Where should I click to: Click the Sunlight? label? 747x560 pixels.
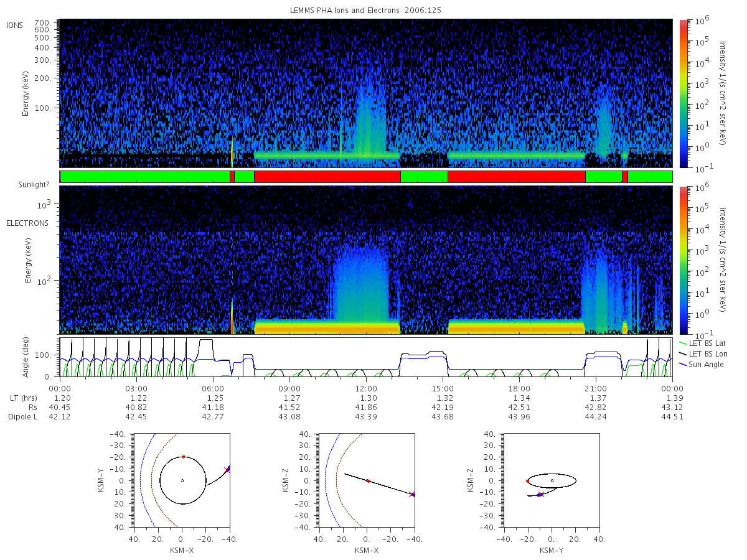pyautogui.click(x=27, y=185)
